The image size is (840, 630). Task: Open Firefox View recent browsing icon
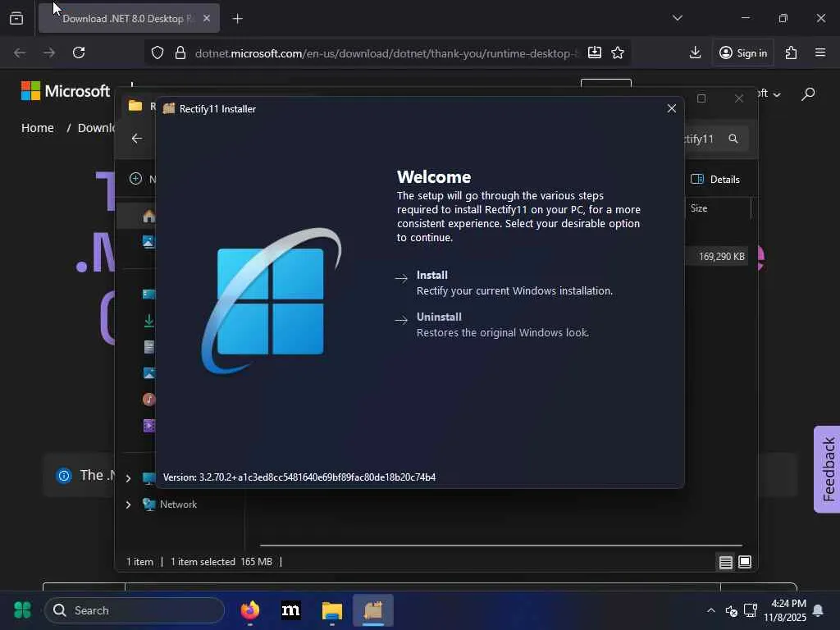point(16,18)
